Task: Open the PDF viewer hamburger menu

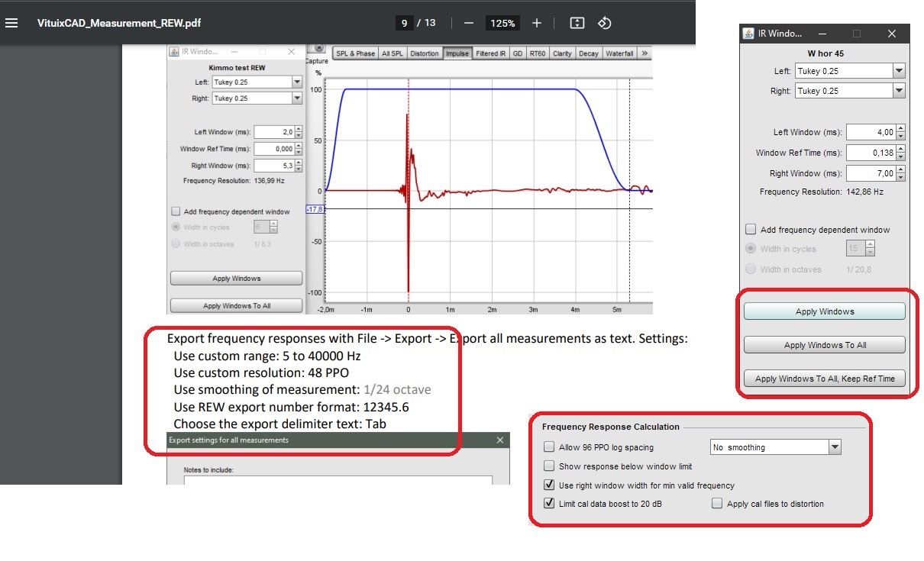Action: pos(11,23)
